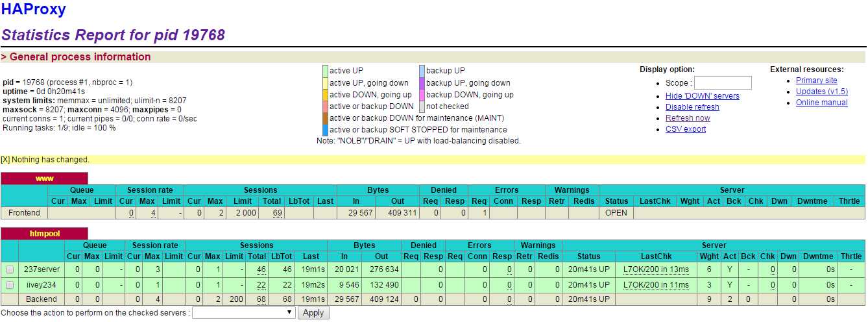Click sessions total 46 for 237server

coord(261,269)
